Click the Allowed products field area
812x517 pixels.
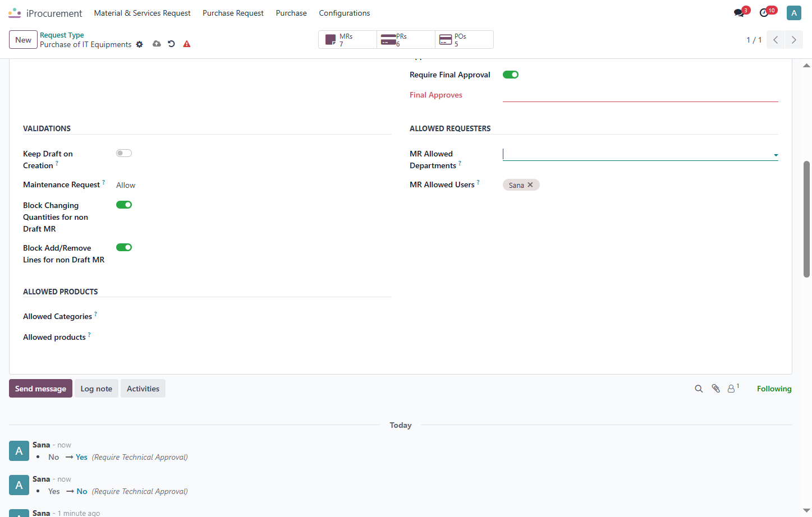click(x=254, y=338)
